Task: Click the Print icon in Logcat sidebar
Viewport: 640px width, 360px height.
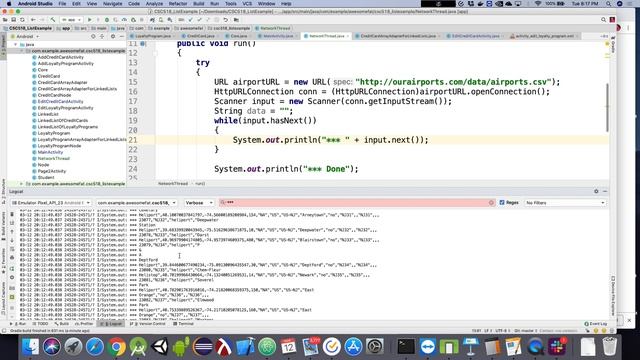Action: pyautogui.click(x=12, y=258)
